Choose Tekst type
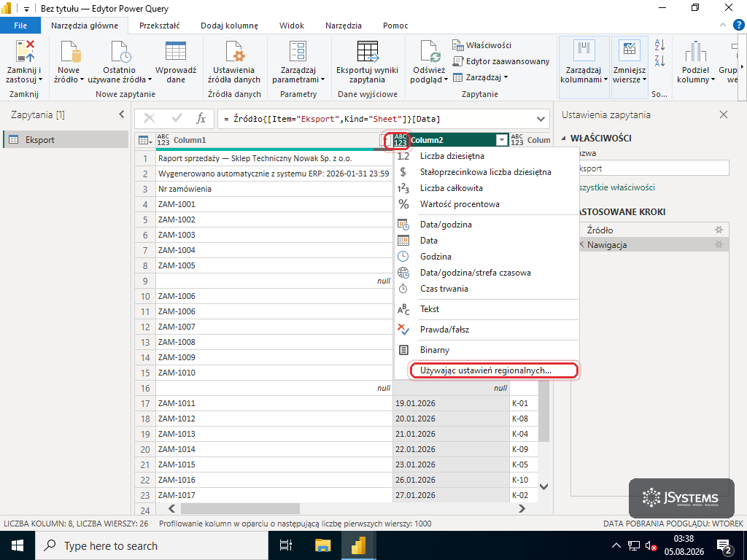The image size is (747, 560). 487,309
